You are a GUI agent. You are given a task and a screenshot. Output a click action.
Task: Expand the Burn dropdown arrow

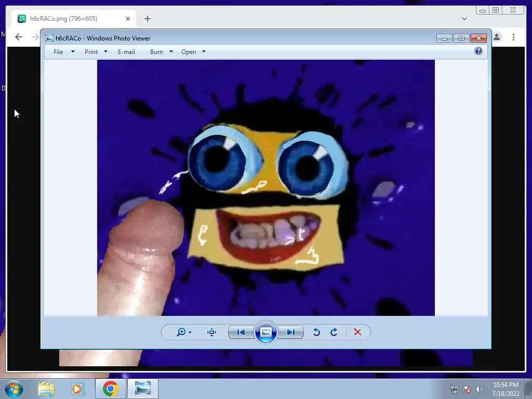click(171, 51)
